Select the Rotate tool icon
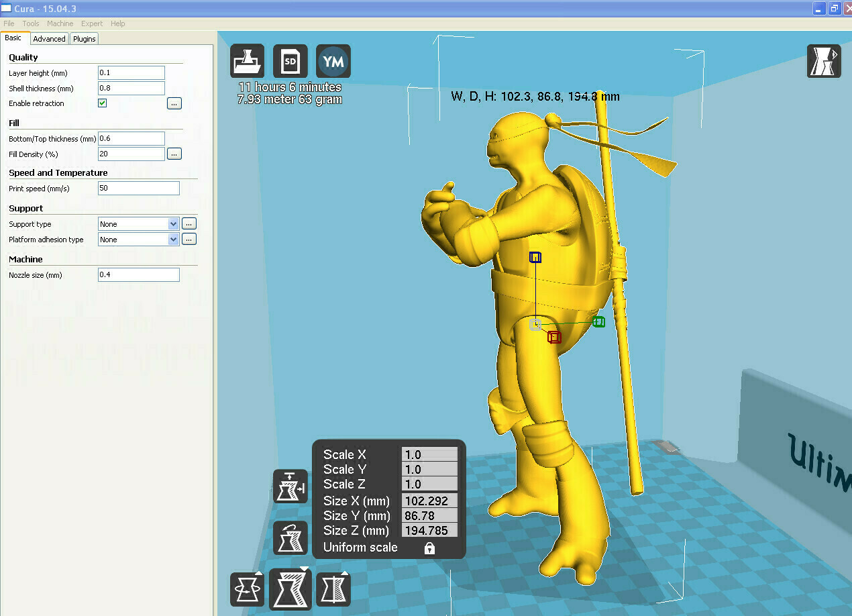Viewport: 852px width, 616px height. click(247, 589)
